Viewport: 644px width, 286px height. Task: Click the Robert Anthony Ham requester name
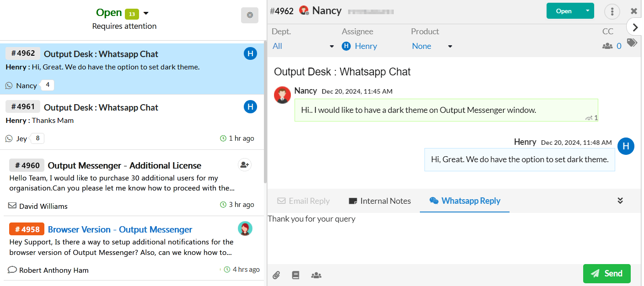coord(54,270)
